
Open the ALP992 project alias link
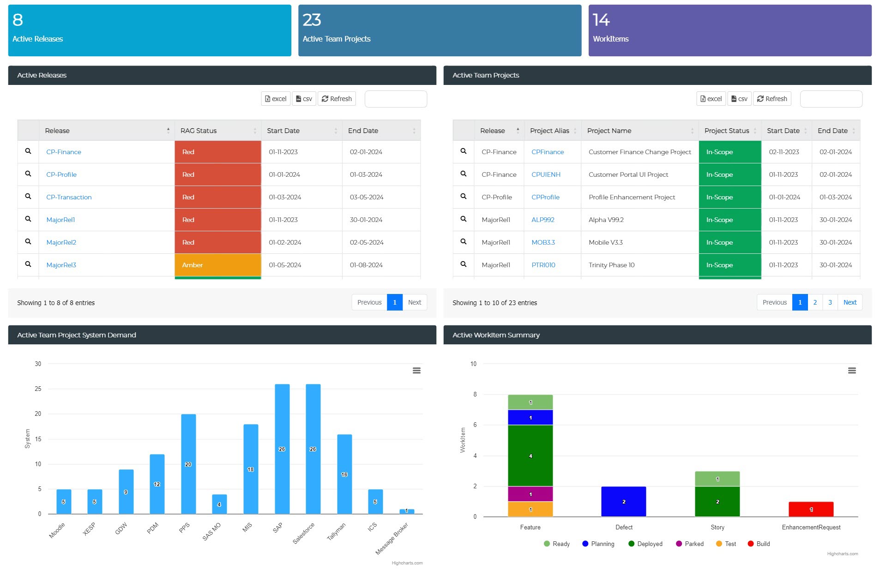[542, 220]
